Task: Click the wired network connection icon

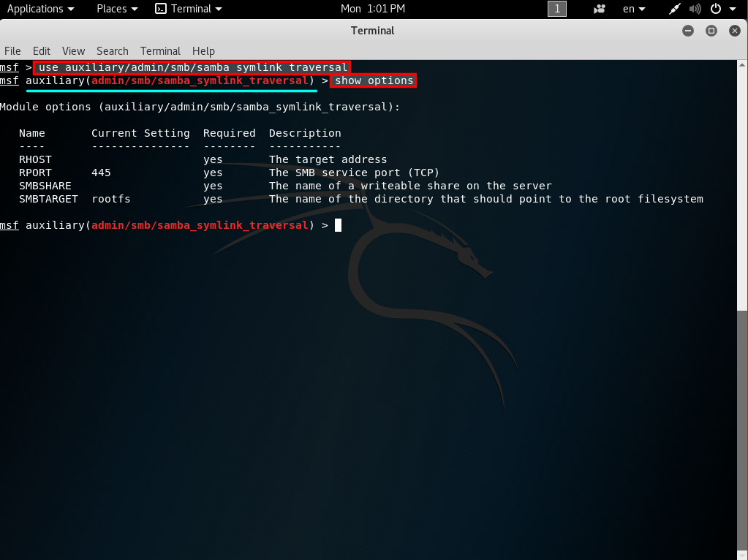Action: [675, 9]
